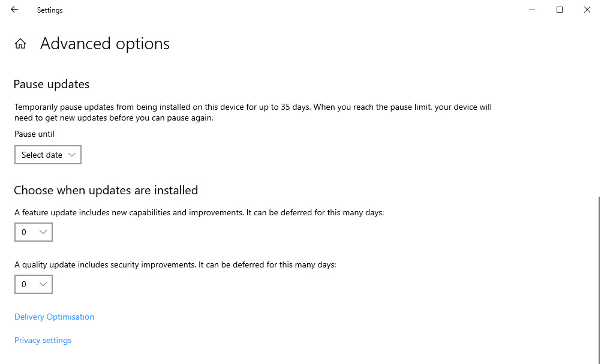The width and height of the screenshot is (601, 364).
Task: Open the Delivery Optimisation link
Action: coord(54,317)
